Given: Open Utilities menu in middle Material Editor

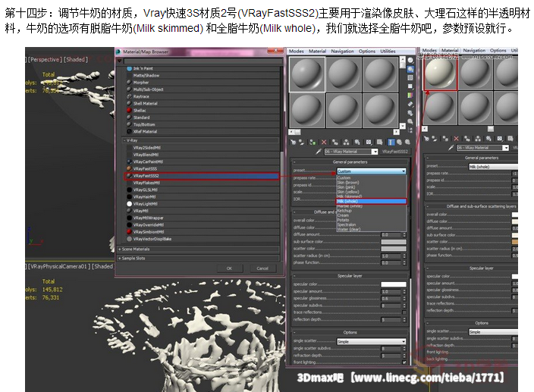Looking at the screenshot, I should point(388,51).
